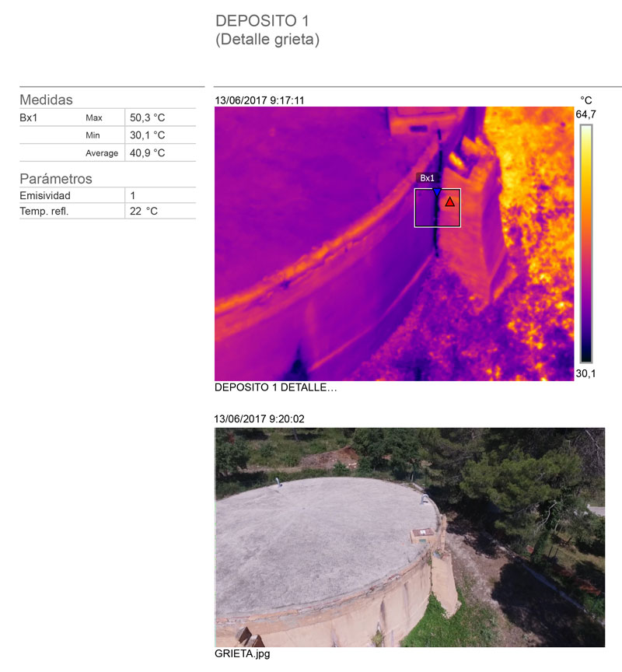Open the GRIETA.jpg aerial photo

coord(410,537)
